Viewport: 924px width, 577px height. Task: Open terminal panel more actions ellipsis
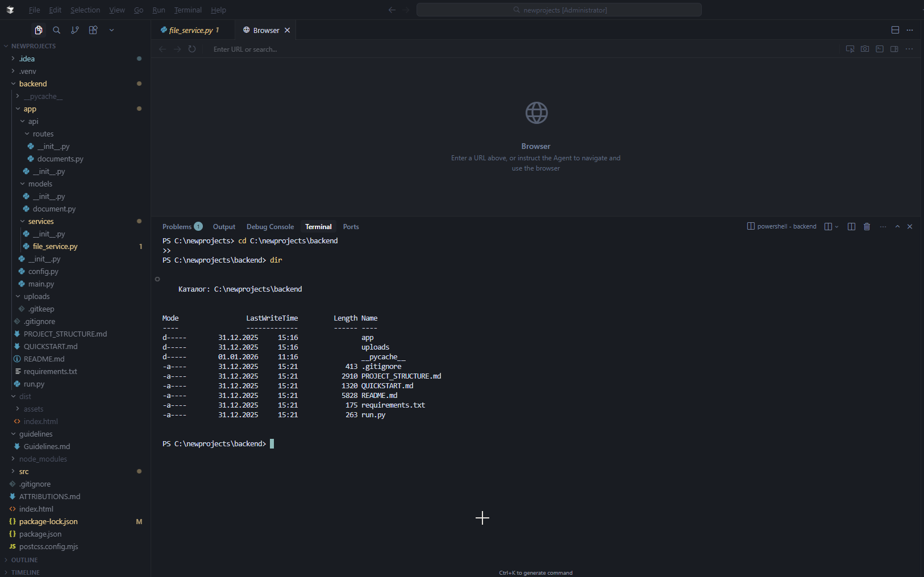click(x=883, y=226)
